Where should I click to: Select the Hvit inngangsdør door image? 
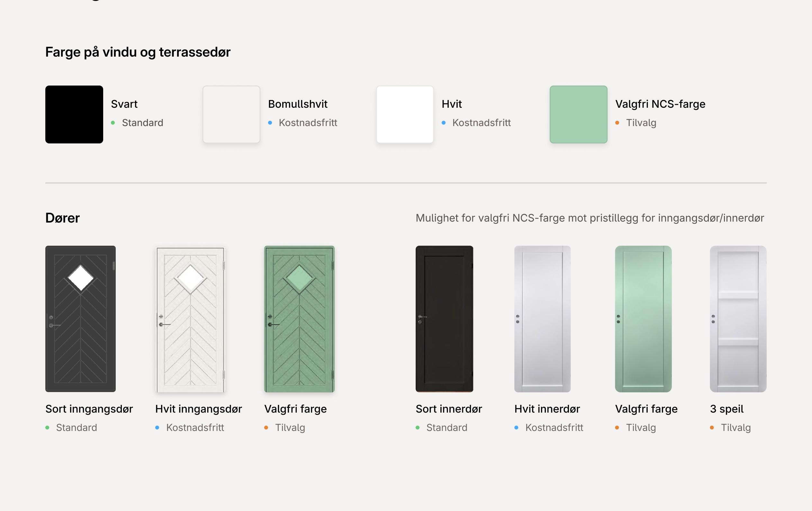(190, 319)
